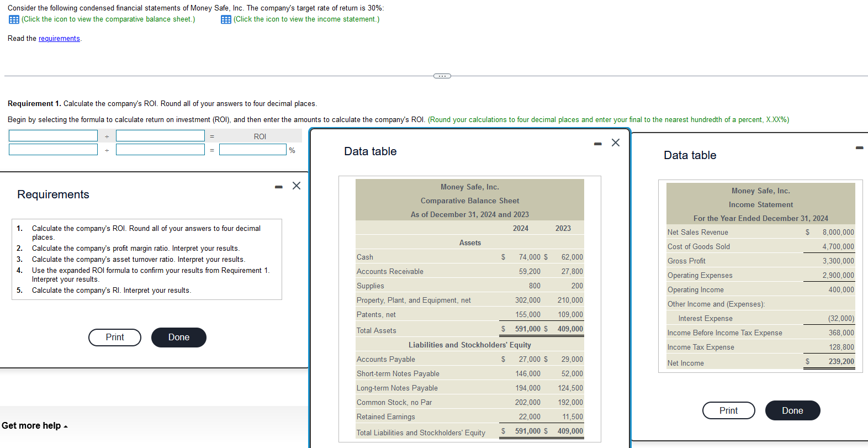Click the 2024 Accounts Receivable value 59,200
This screenshot has width=868, height=448.
530,271
